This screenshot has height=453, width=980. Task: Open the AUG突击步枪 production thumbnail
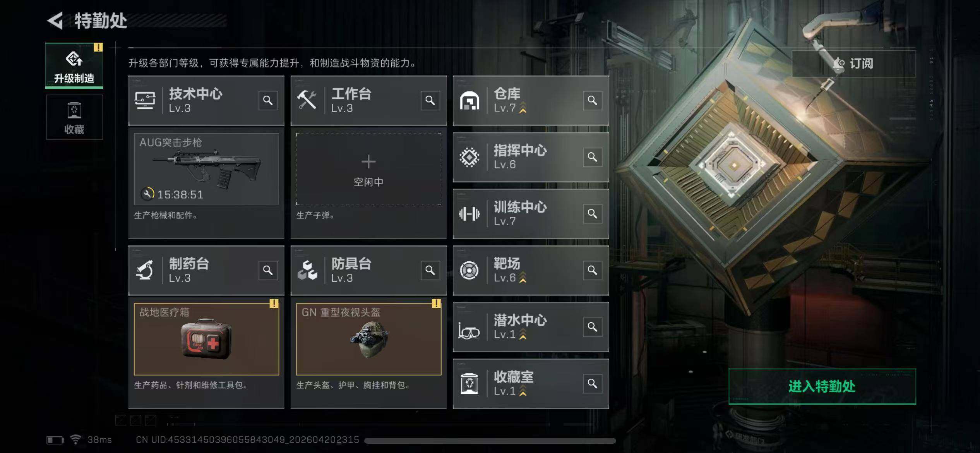point(206,169)
